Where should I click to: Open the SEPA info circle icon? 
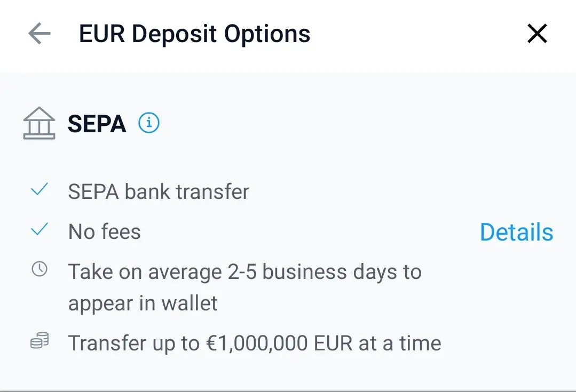149,123
